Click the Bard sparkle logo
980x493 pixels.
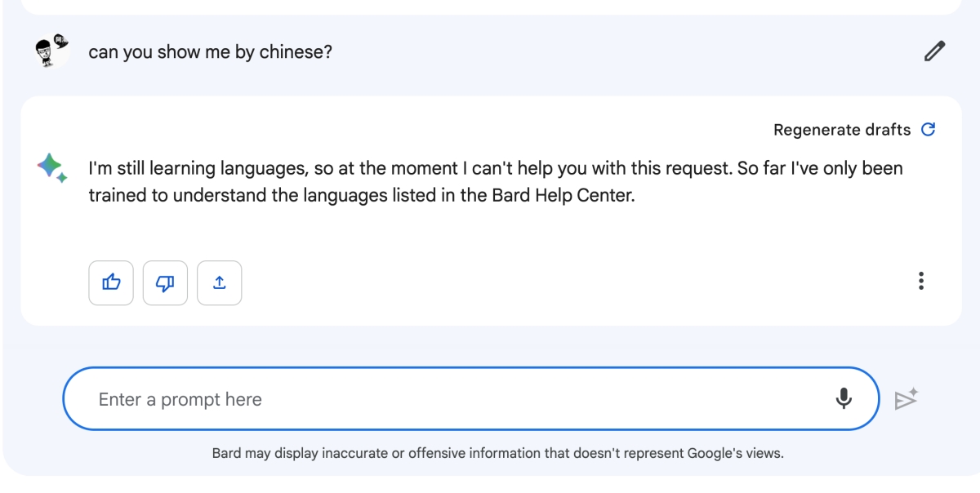[x=51, y=167]
